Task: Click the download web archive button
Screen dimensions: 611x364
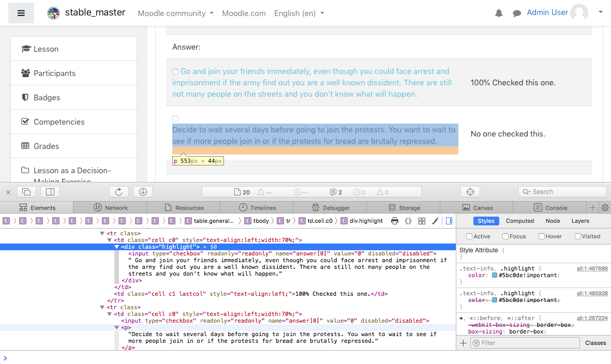Action: click(143, 192)
